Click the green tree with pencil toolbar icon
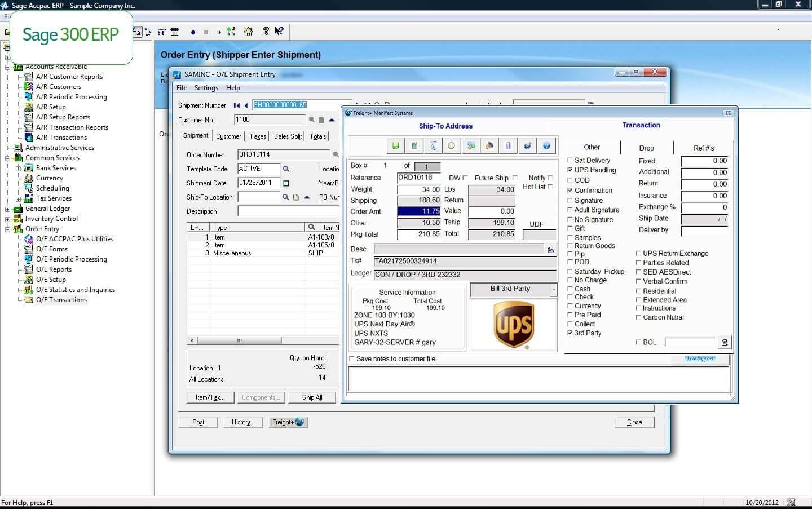 pos(231,32)
